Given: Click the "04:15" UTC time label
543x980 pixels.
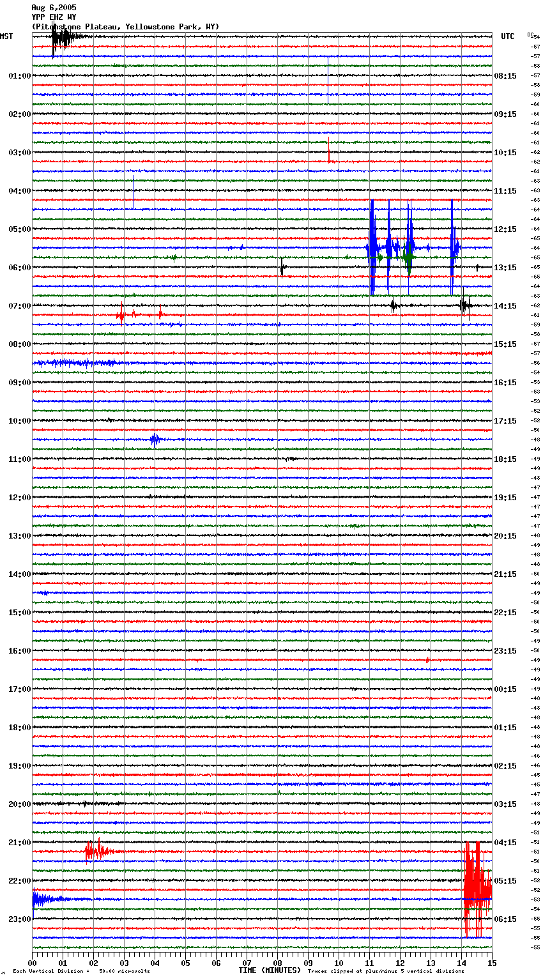Looking at the screenshot, I should coord(505,843).
